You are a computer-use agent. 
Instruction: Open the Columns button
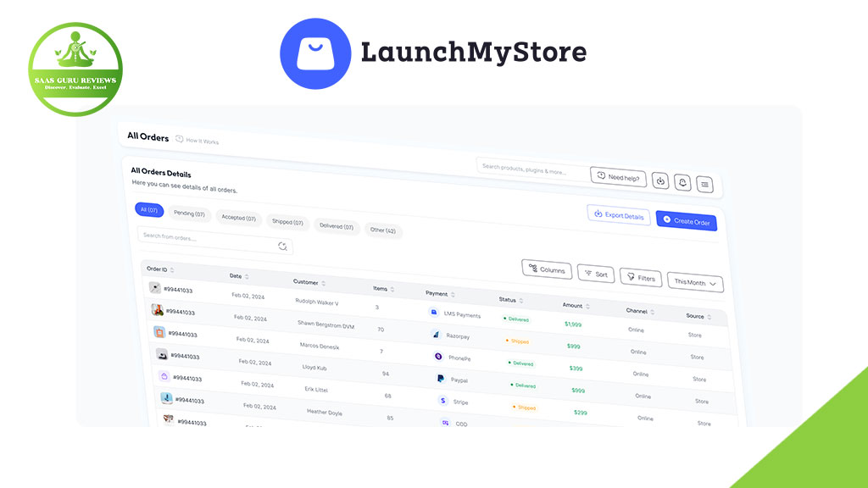click(547, 269)
